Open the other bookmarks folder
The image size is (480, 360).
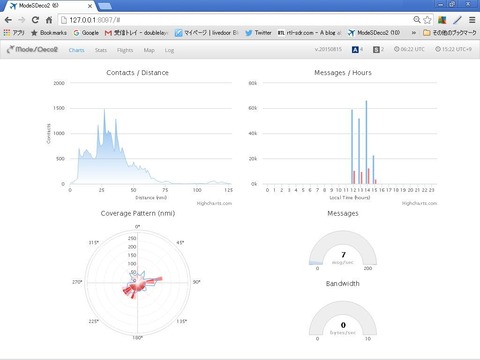(449, 33)
